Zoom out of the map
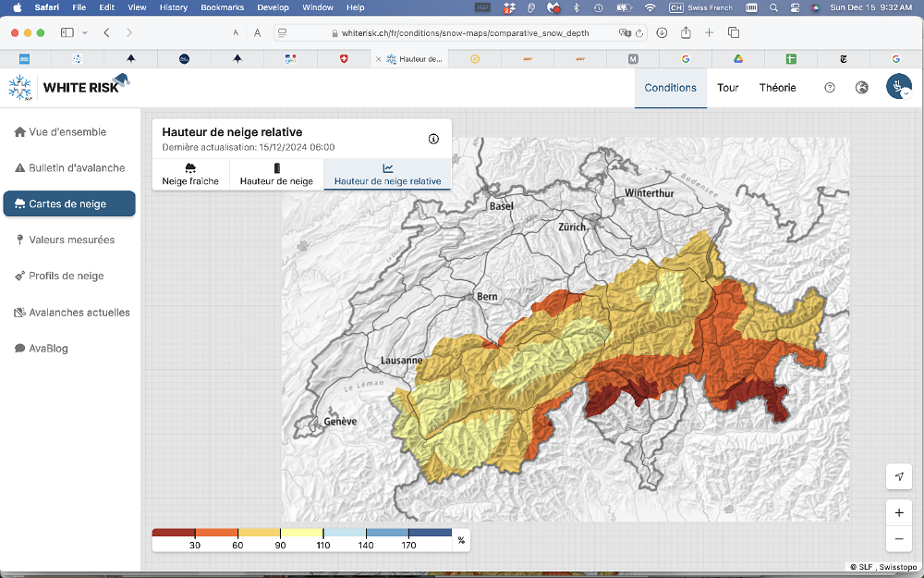 click(899, 538)
